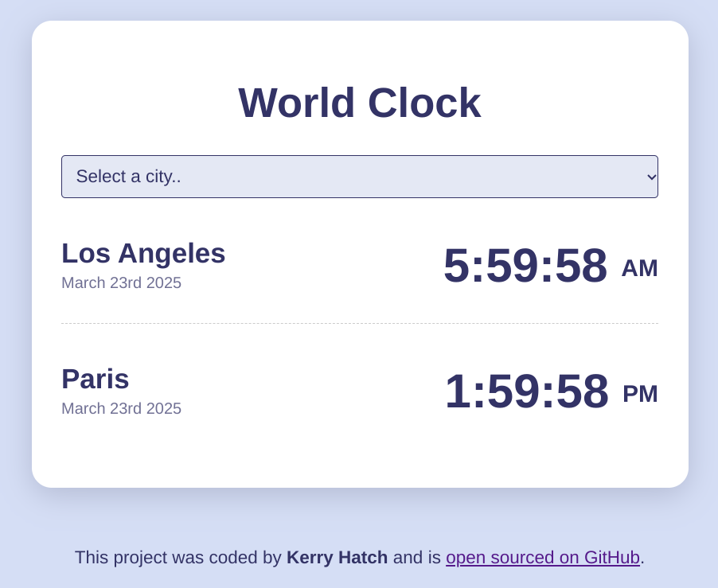Image resolution: width=718 pixels, height=588 pixels.
Task: Open the GitHub source link
Action: coord(542,558)
